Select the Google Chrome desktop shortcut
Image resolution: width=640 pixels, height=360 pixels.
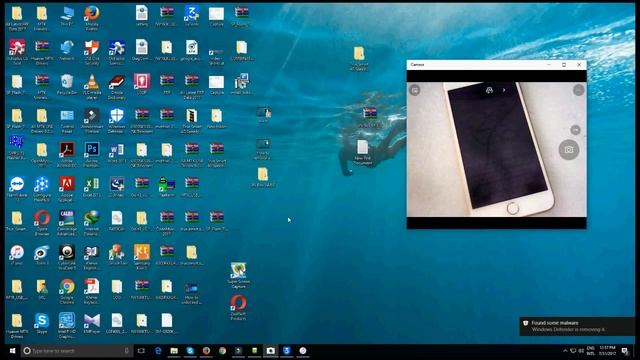(x=67, y=291)
